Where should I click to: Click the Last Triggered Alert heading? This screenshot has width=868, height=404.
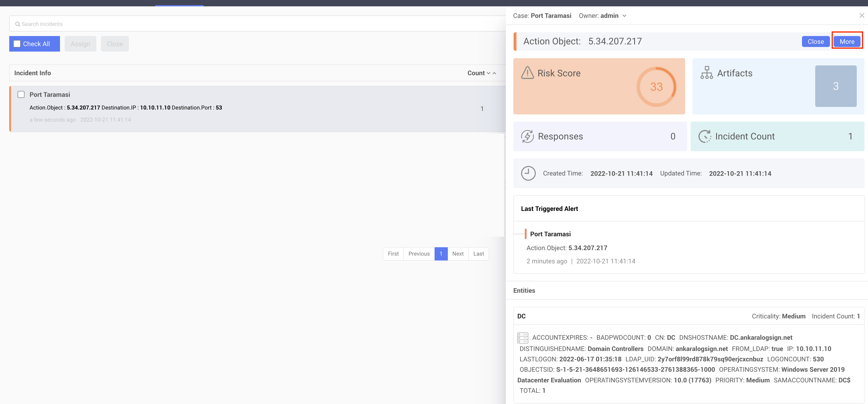point(549,209)
